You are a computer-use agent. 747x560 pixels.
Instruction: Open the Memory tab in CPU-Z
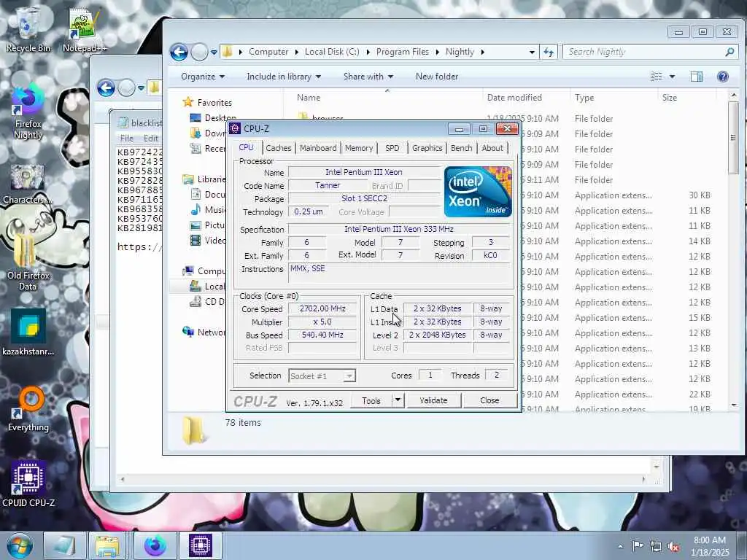pyautogui.click(x=359, y=148)
